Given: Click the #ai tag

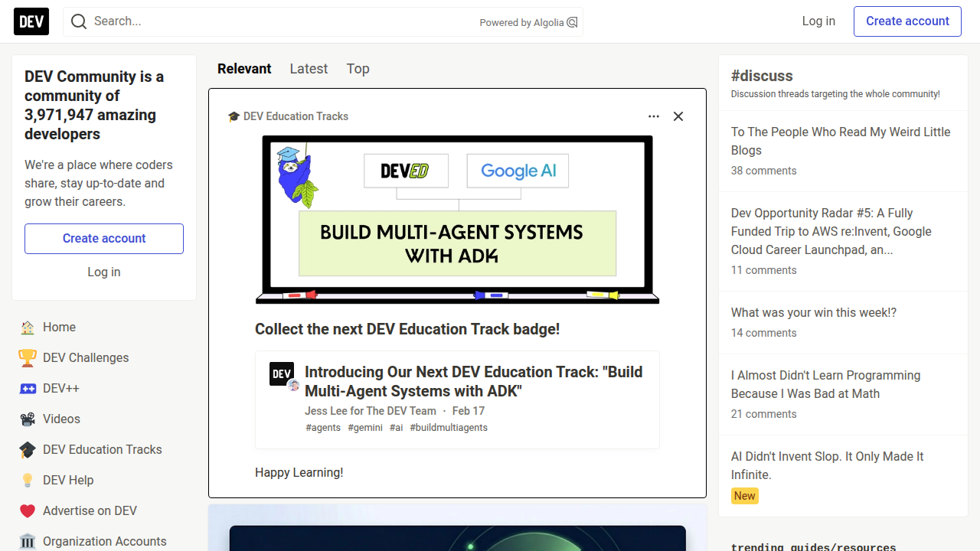Looking at the screenshot, I should [396, 428].
